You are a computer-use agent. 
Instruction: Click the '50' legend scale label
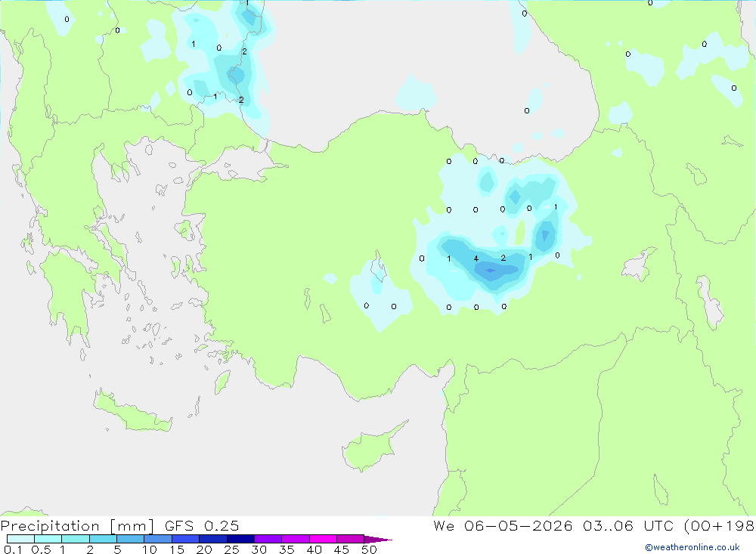click(369, 549)
